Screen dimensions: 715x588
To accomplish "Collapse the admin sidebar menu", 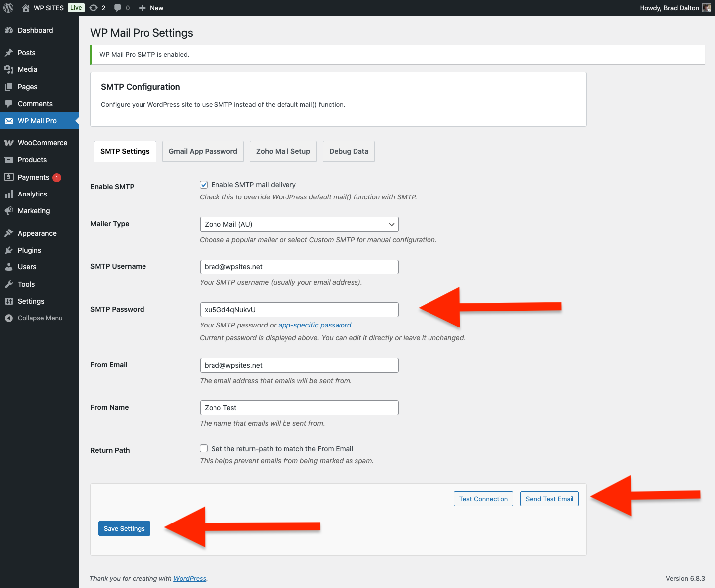I will 40,318.
